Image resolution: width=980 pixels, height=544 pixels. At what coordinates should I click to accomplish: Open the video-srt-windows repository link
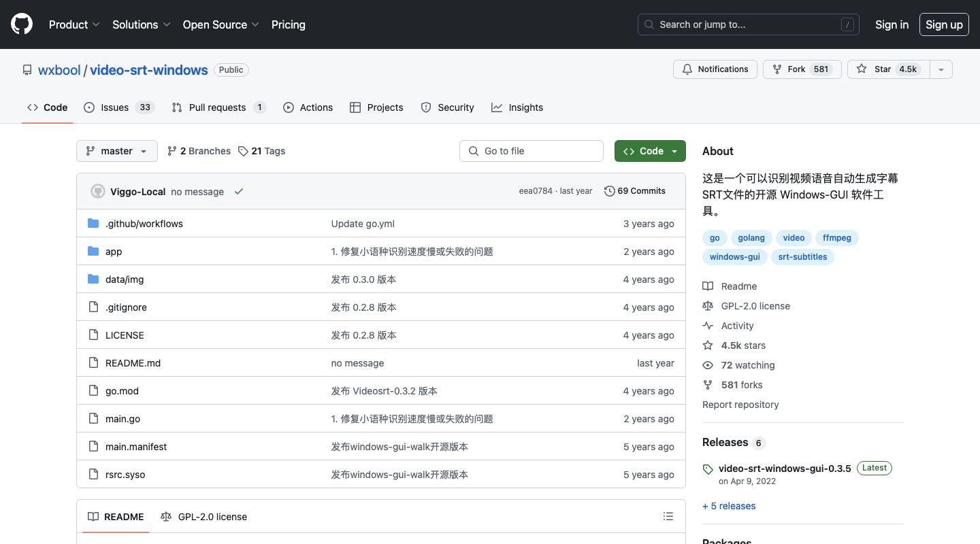click(149, 70)
